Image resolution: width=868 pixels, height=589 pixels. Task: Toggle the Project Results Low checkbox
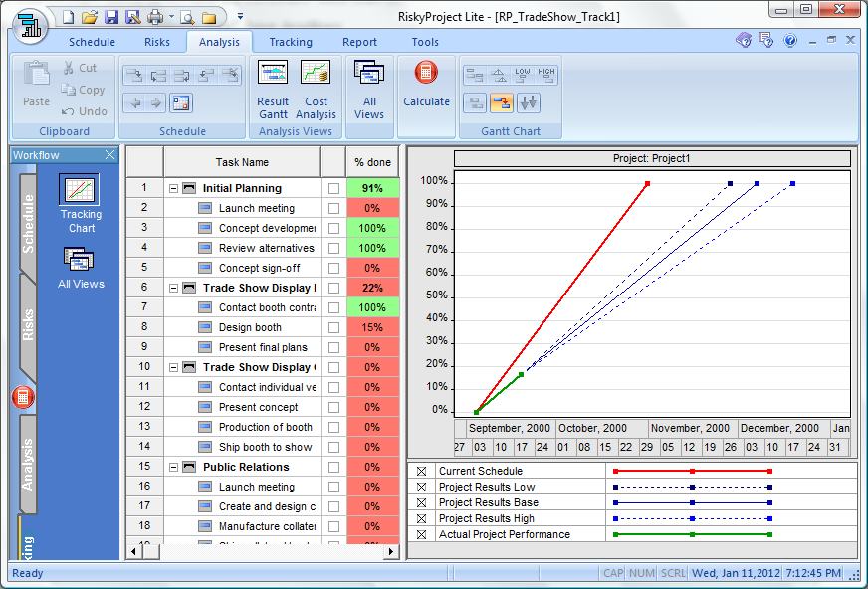point(423,487)
